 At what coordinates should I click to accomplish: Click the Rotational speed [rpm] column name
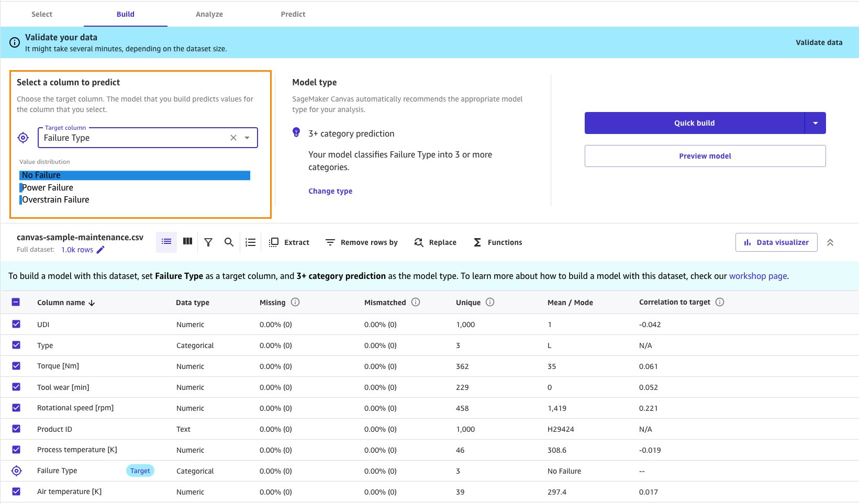tap(75, 408)
